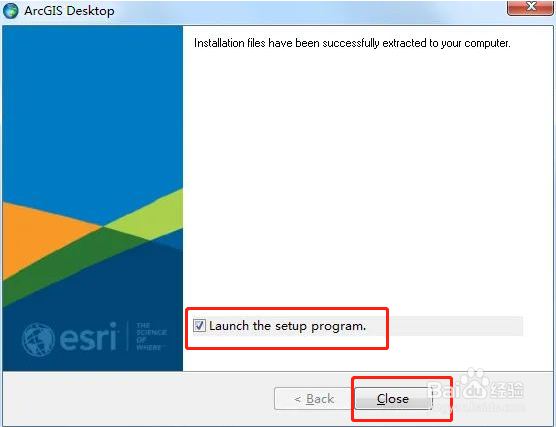This screenshot has width=556, height=427.
Task: Click the Close button at the bottom
Action: 393,399
